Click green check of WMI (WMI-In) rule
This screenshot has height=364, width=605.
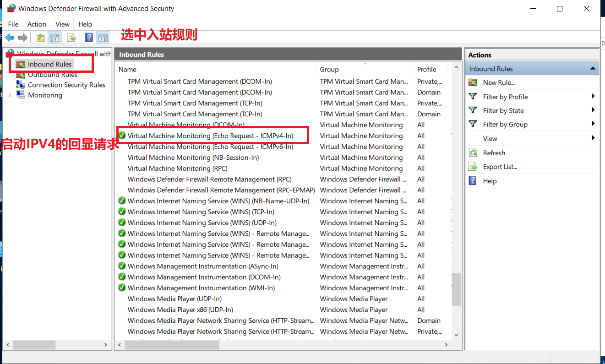coord(122,288)
